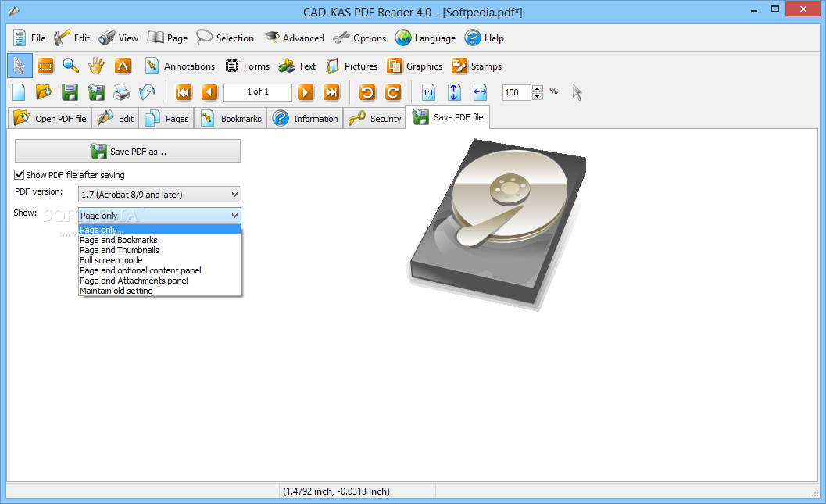Open the Edit menu
The width and height of the screenshot is (826, 504).
coord(72,38)
